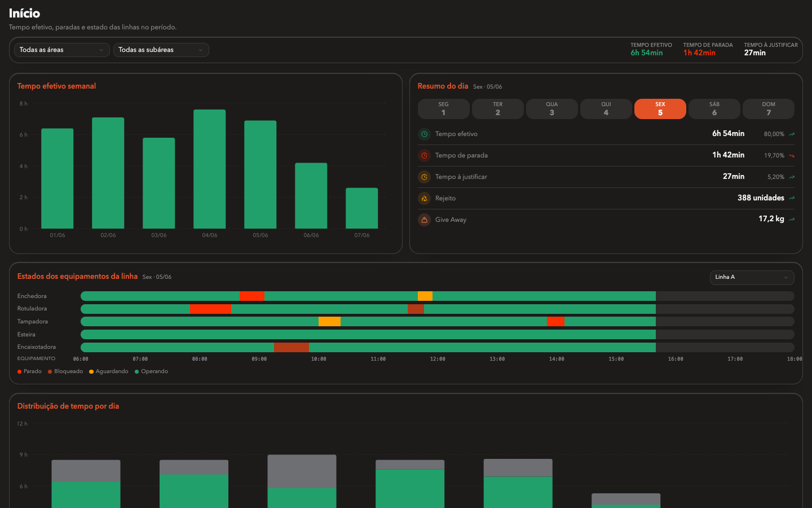
Task: Click the red Parado segment on Enchedora timeline
Action: (252, 296)
